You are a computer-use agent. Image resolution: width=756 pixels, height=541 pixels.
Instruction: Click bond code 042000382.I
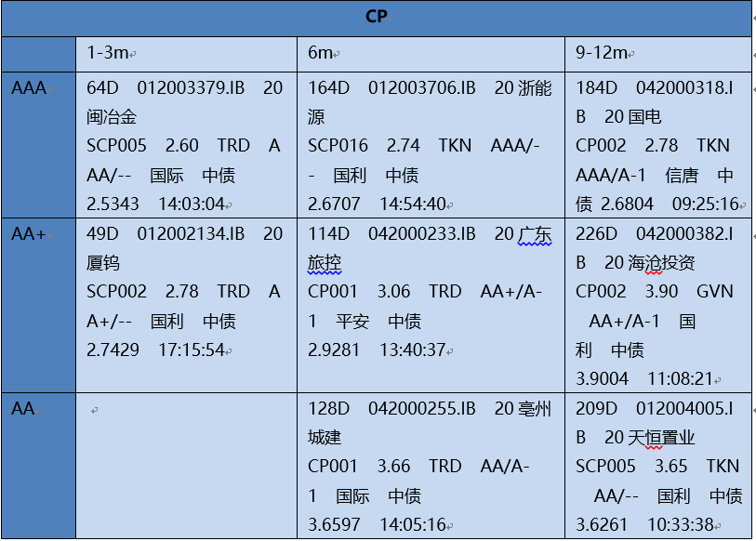coord(684,234)
